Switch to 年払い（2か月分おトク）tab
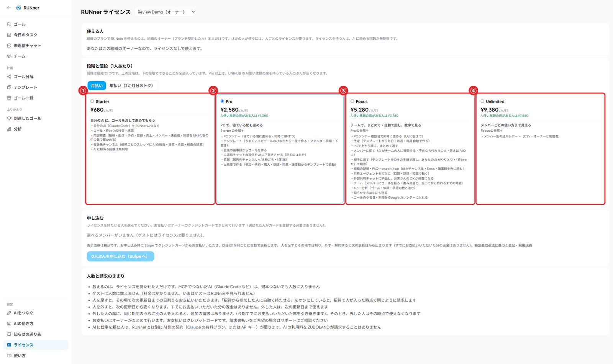This screenshot has height=364, width=613. coord(131,86)
